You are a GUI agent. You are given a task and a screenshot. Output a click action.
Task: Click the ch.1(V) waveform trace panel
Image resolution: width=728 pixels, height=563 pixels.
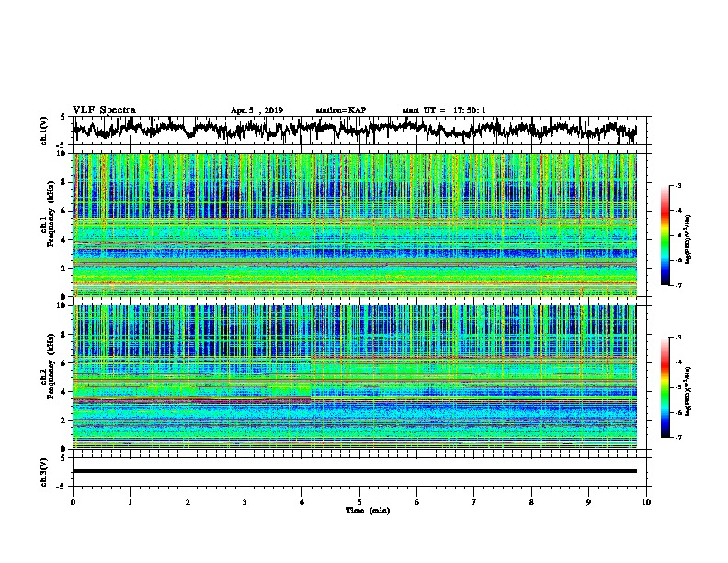(359, 131)
